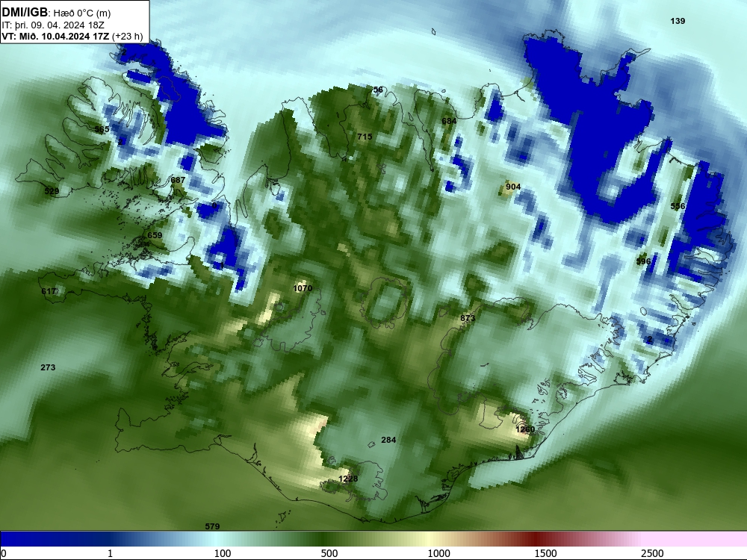Click the color scale label 0
The image size is (747, 560).
(x=4, y=553)
